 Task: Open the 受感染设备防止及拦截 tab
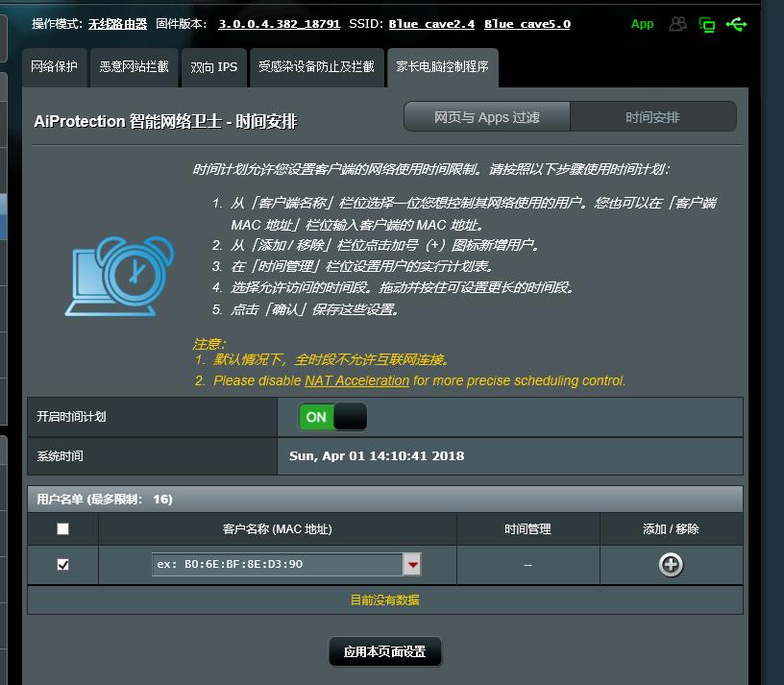click(x=316, y=67)
